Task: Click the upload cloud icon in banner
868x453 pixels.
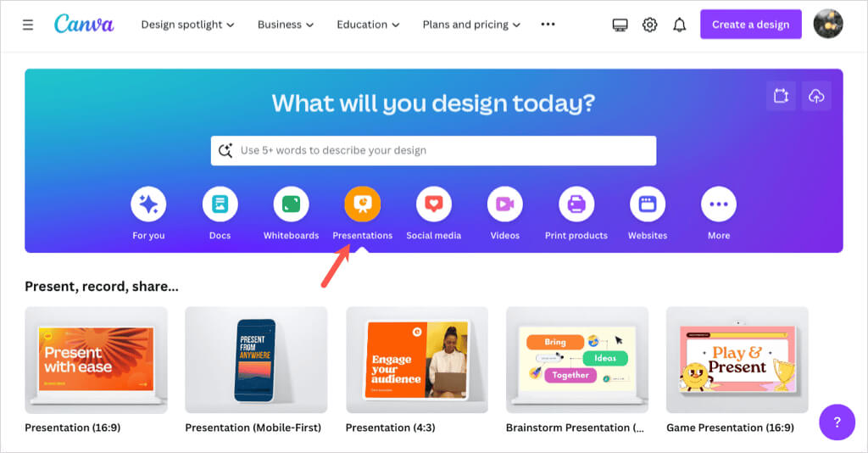Action: click(816, 96)
